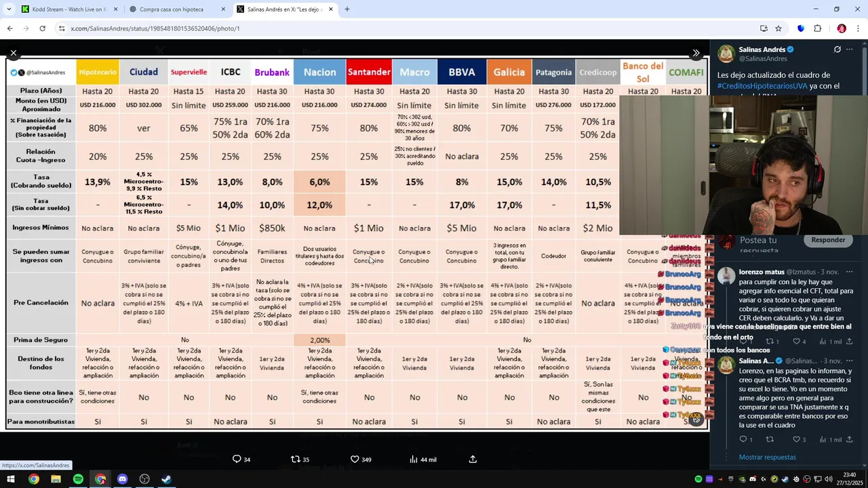Close the Salinas Andrés en X tab

pyautogui.click(x=331, y=9)
